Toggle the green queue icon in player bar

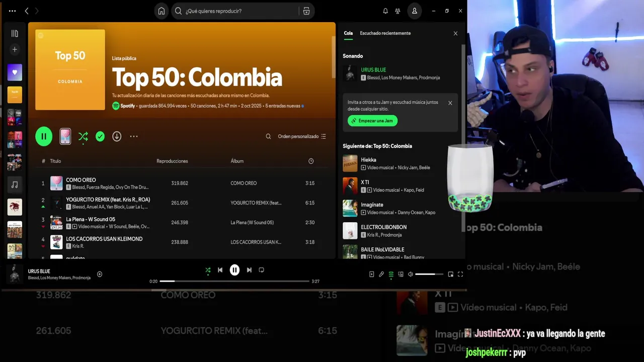(391, 274)
